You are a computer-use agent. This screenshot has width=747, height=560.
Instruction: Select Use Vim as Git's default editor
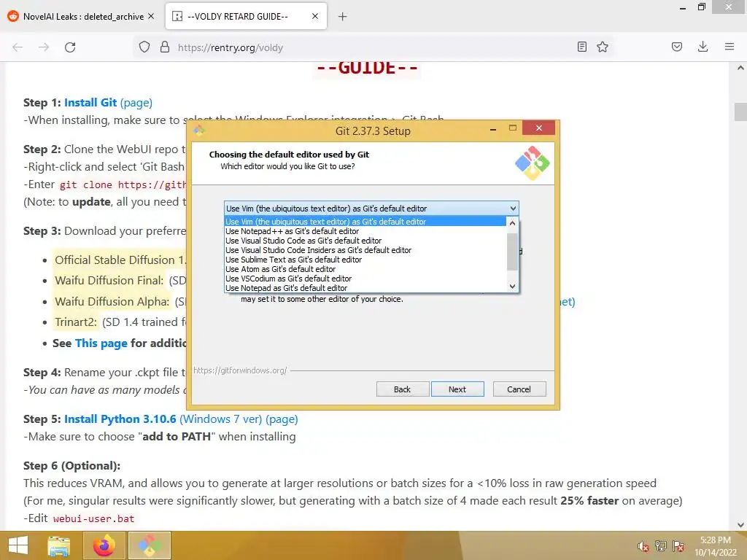365,222
